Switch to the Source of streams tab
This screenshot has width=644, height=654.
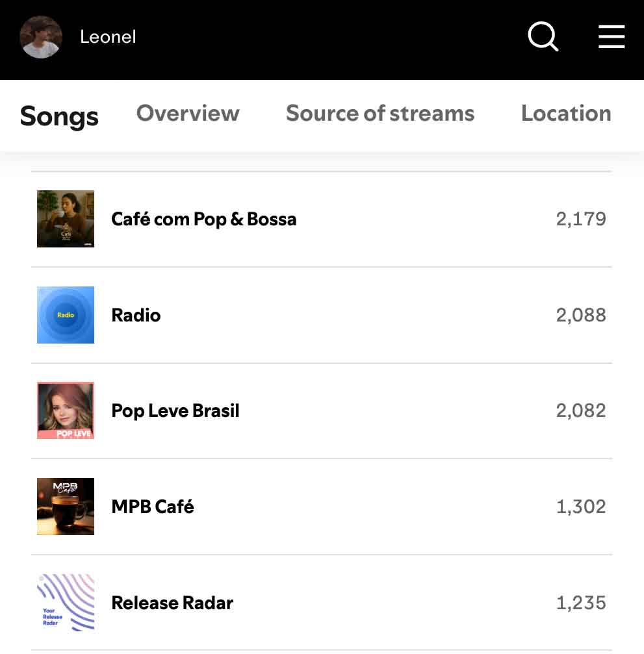point(380,114)
